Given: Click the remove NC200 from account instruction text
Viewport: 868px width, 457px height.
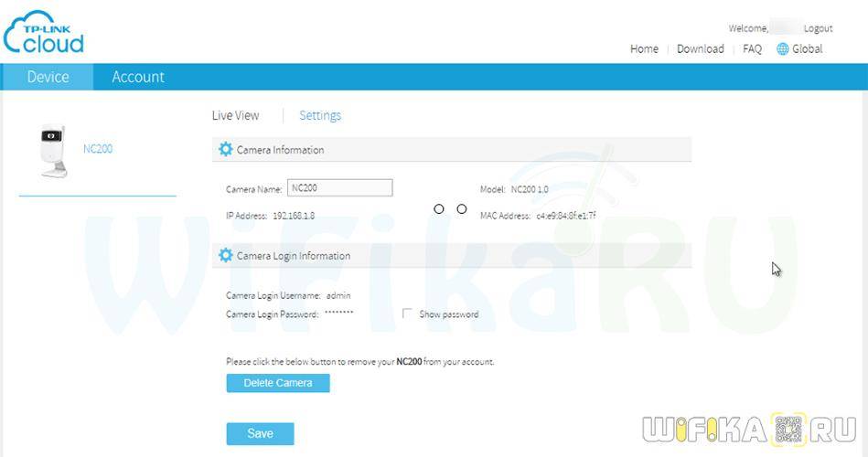Looking at the screenshot, I should tap(359, 361).
